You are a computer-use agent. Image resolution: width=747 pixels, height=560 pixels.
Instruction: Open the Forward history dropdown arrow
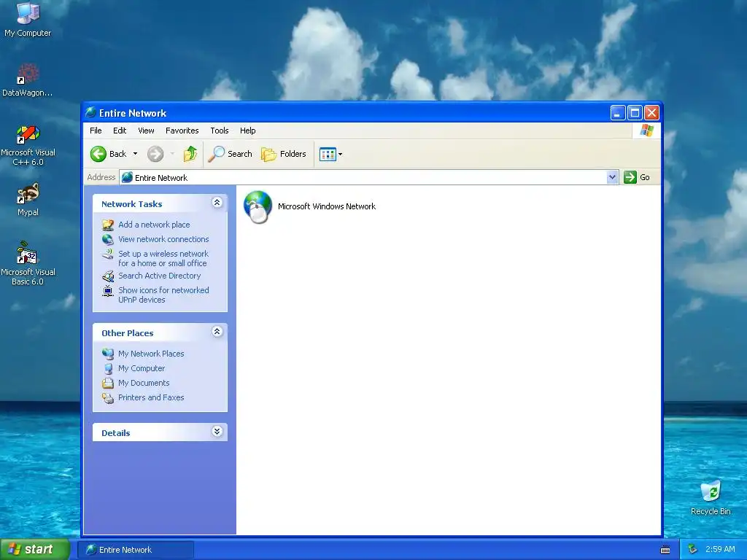click(x=172, y=154)
